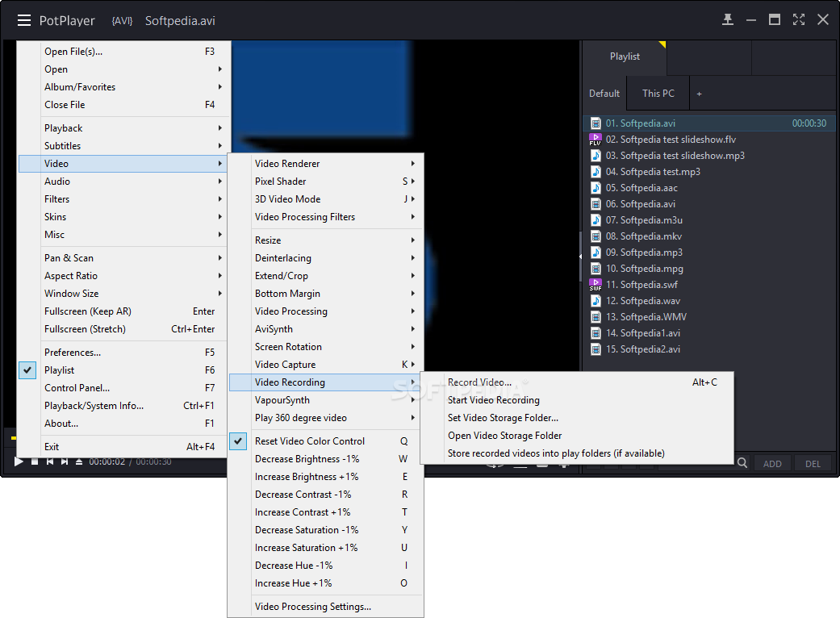Click video icon of 14. Softpedia1.avi
This screenshot has height=618, width=840.
coord(596,333)
